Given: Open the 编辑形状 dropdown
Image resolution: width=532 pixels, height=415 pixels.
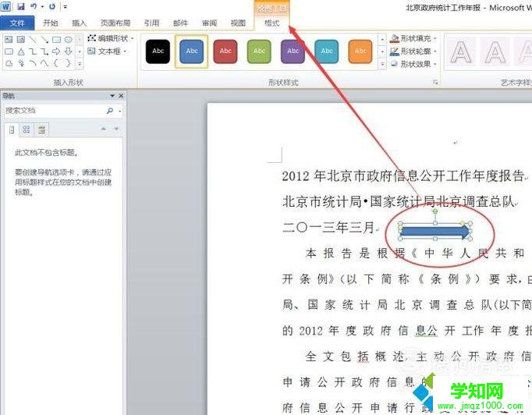Looking at the screenshot, I should (x=110, y=38).
